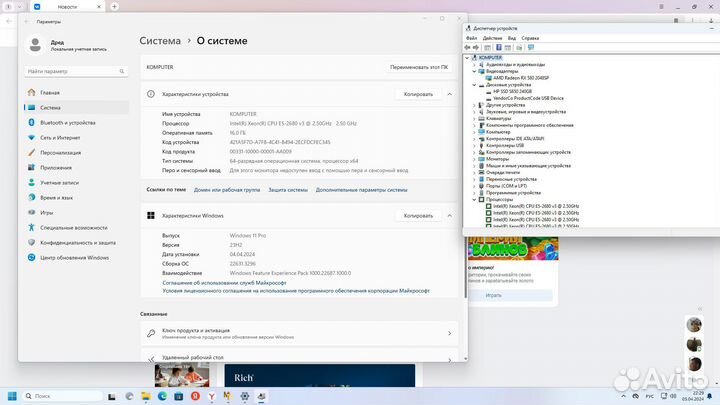
Task: Open Защита системы link
Action: tap(288, 190)
